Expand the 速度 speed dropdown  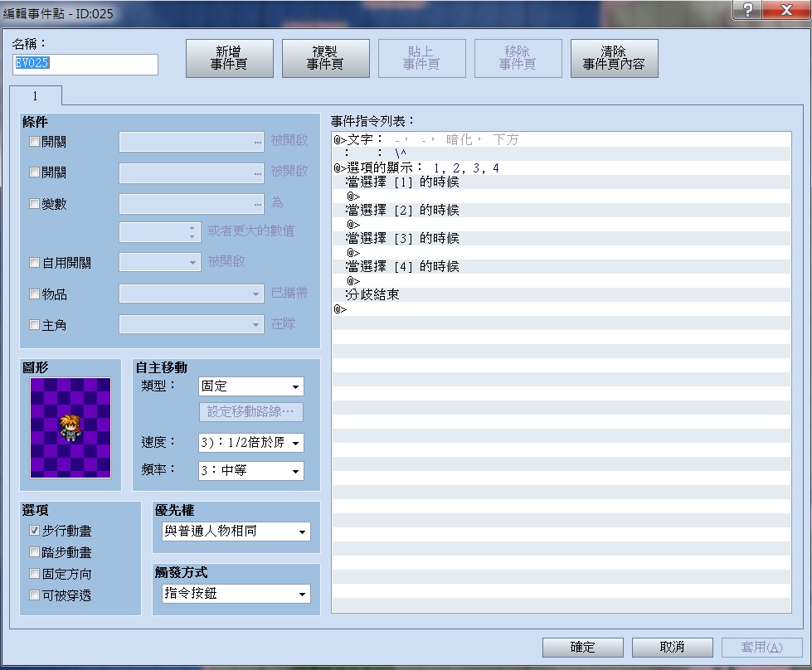tap(251, 443)
